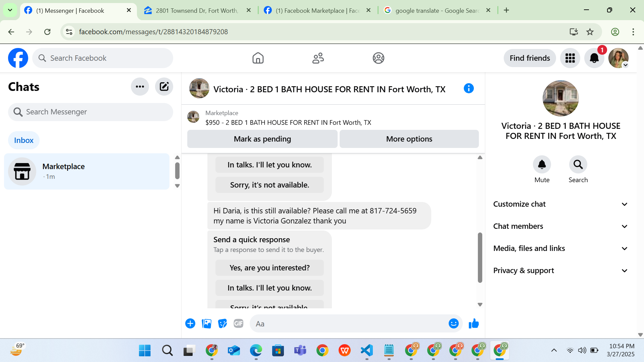Send a thumbs-up like

[474, 323]
